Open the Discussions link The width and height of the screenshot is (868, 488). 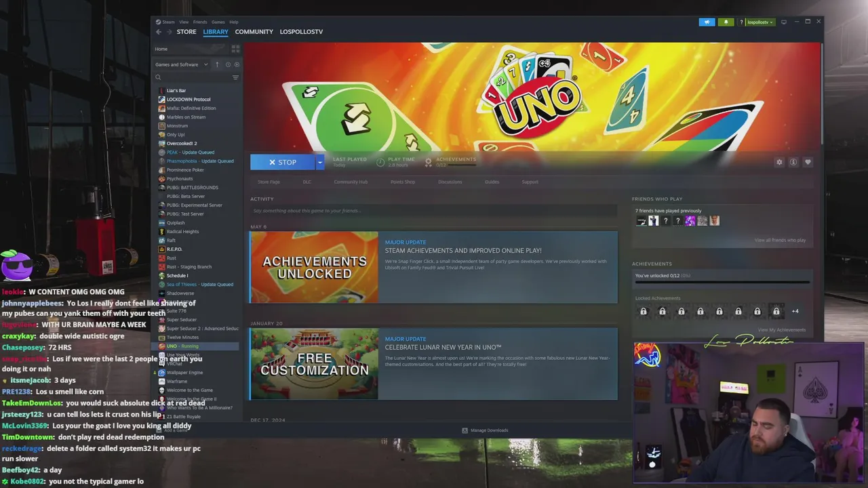(450, 182)
